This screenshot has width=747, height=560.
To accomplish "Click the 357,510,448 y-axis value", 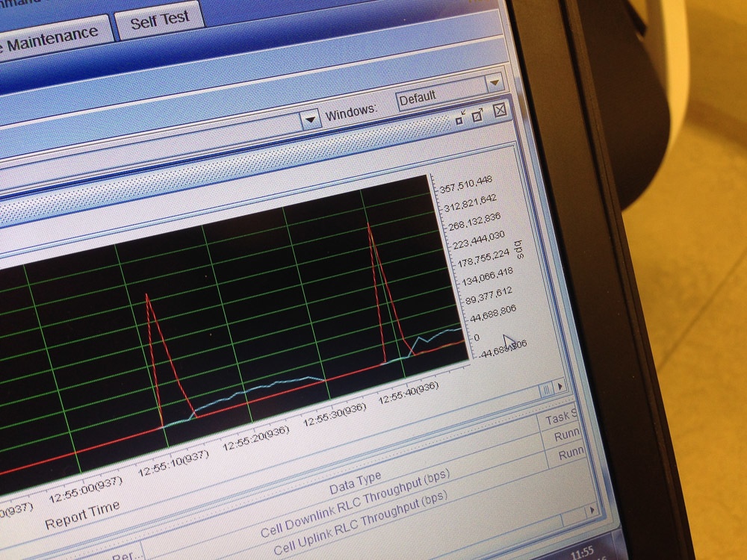I will 465,184.
